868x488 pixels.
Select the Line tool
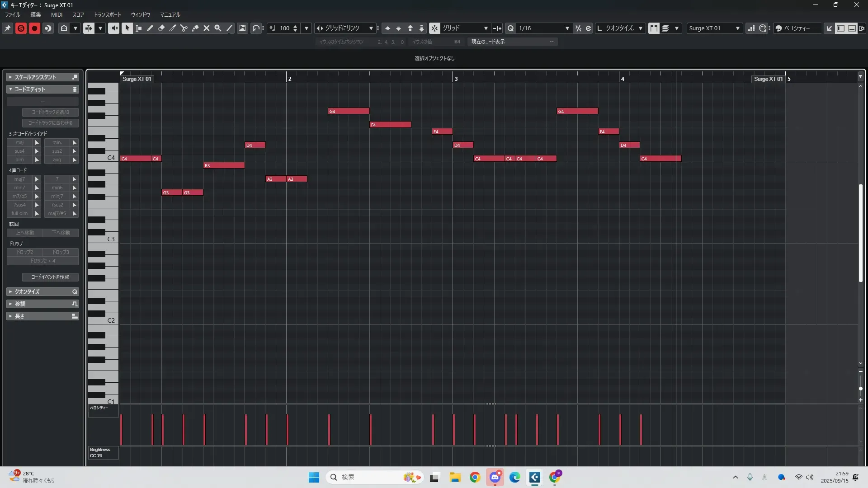coord(229,28)
